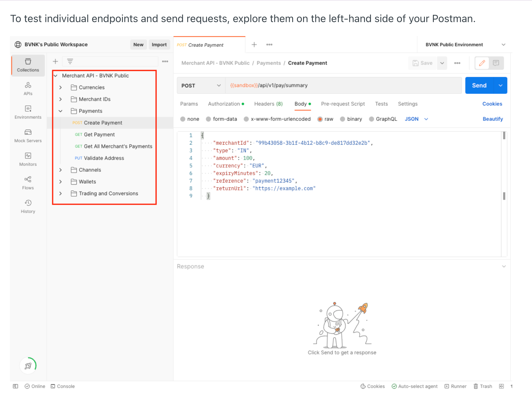This screenshot has width=532, height=405.
Task: Collapse the Merchant API - BVNK Public collection
Action: [x=55, y=76]
